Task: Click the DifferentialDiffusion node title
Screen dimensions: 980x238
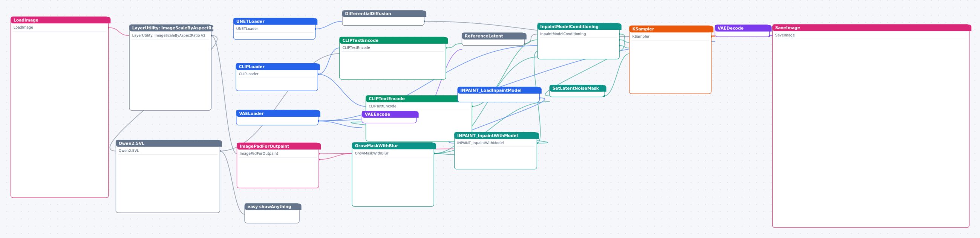Action: pyautogui.click(x=384, y=14)
